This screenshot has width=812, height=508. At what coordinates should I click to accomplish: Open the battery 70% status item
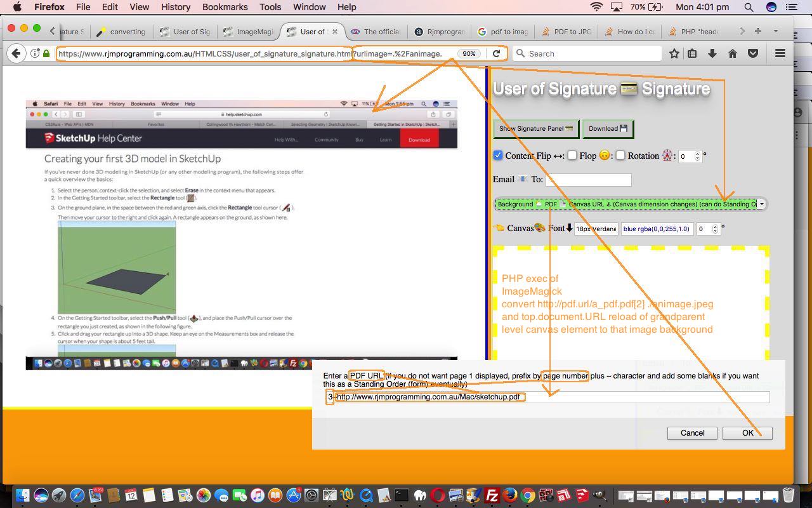(646, 7)
